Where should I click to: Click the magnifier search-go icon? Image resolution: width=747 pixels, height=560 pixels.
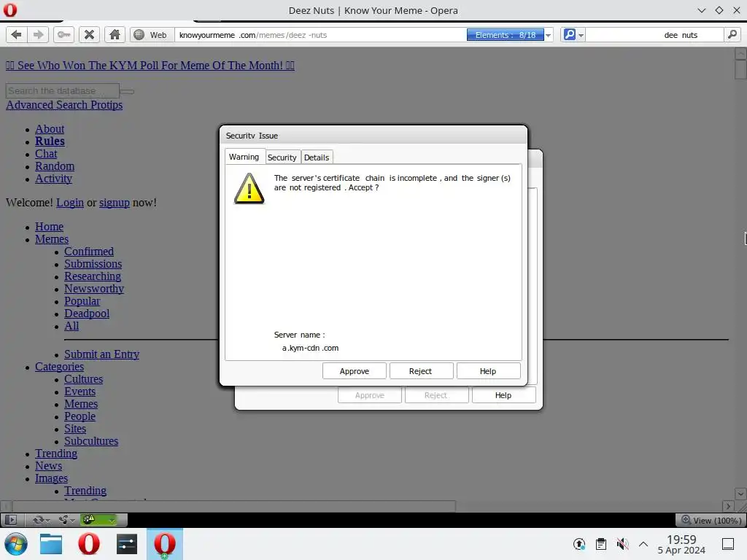point(732,35)
